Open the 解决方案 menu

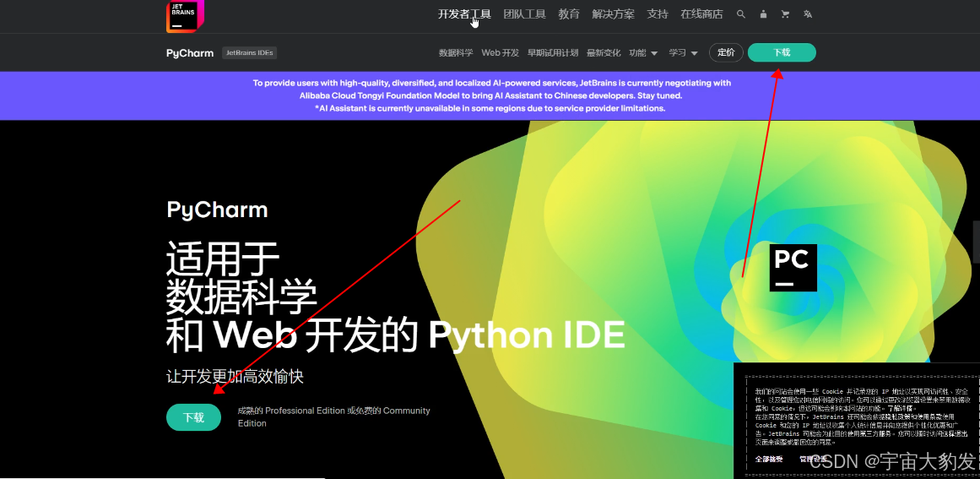pyautogui.click(x=613, y=14)
